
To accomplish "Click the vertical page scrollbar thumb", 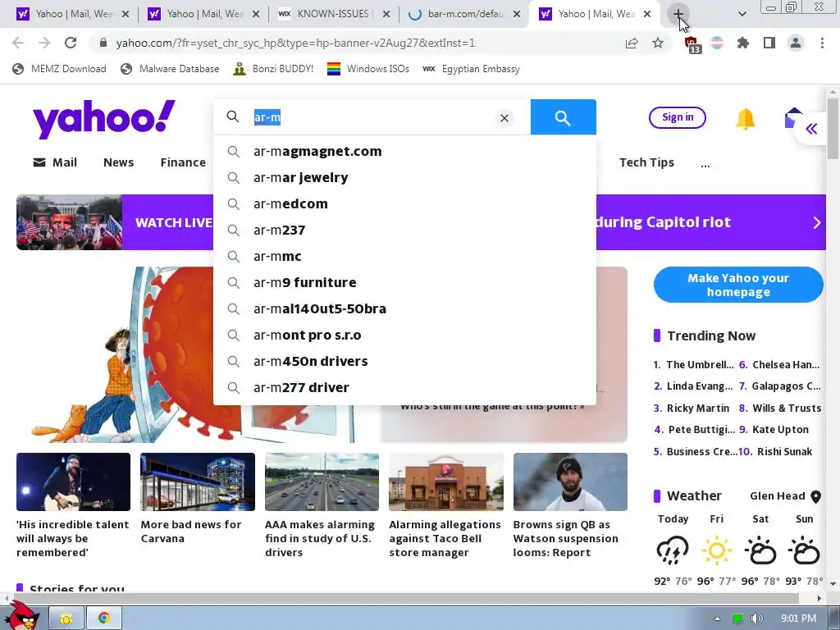I will tap(832, 127).
